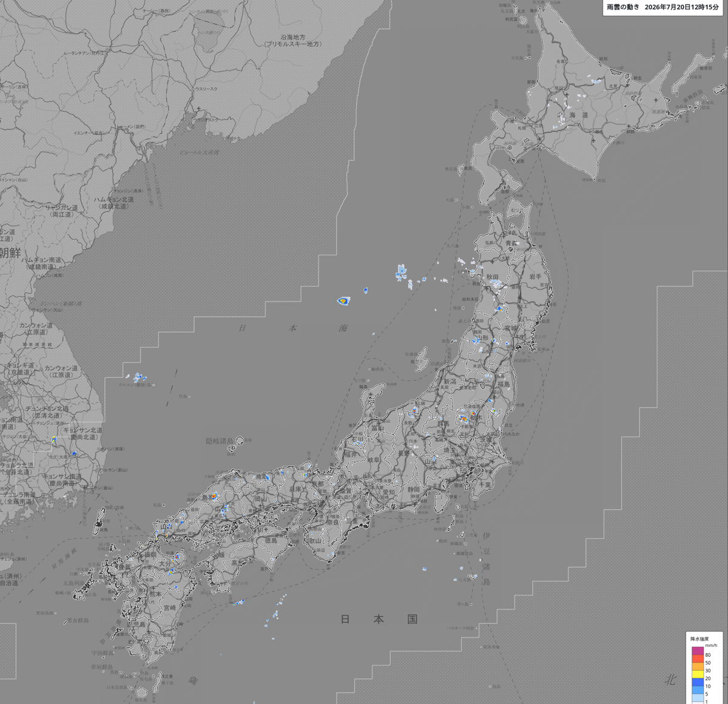Image resolution: width=728 pixels, height=704 pixels.
Task: Click the ウスリースク city label
Action: click(x=206, y=89)
